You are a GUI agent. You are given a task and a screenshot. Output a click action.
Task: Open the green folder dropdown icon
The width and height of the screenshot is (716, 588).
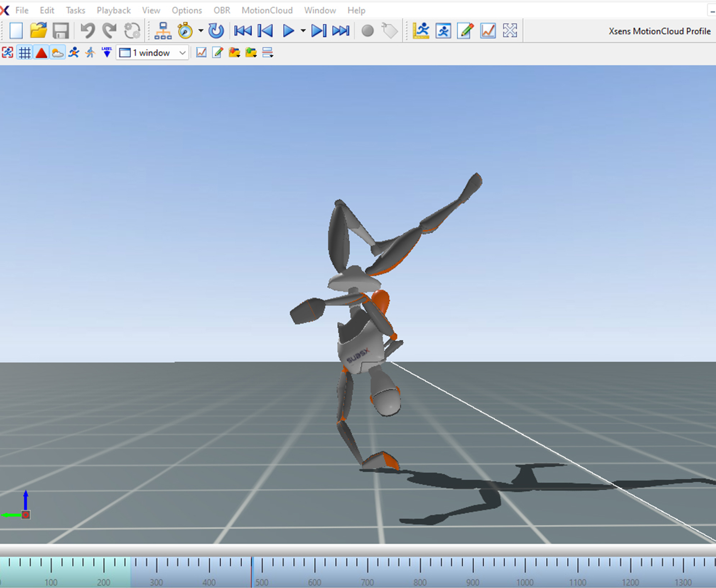click(251, 53)
